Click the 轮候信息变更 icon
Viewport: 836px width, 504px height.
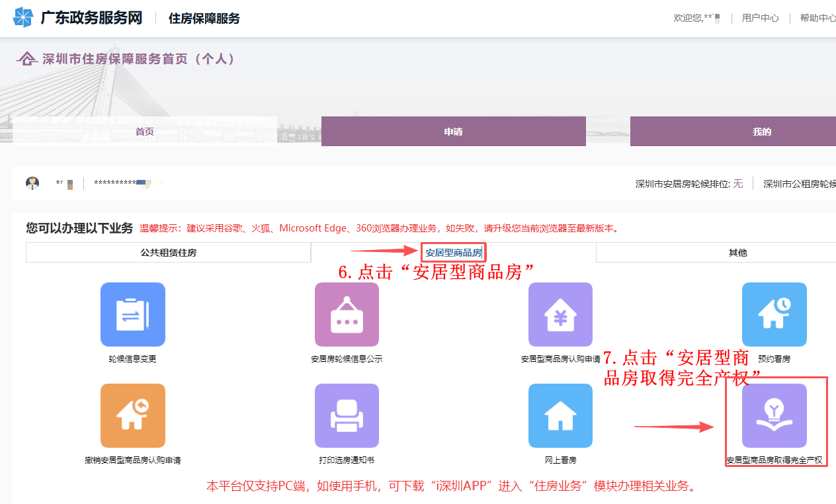(132, 315)
